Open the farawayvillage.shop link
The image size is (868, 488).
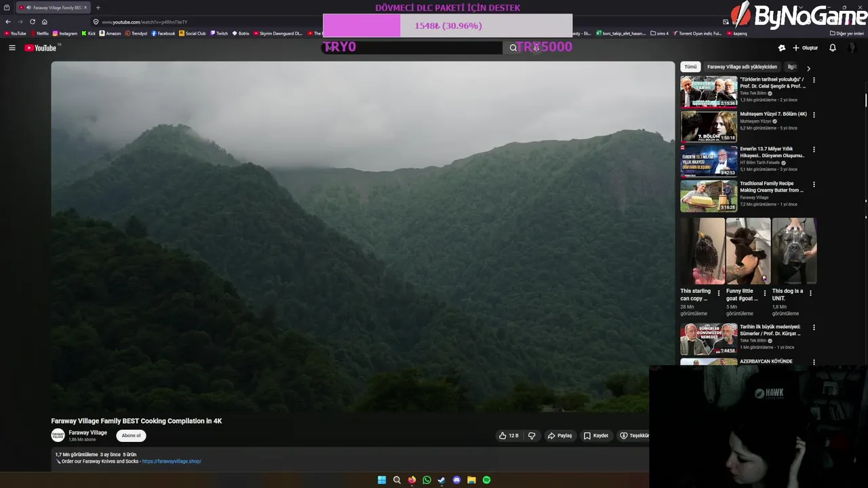click(x=172, y=462)
